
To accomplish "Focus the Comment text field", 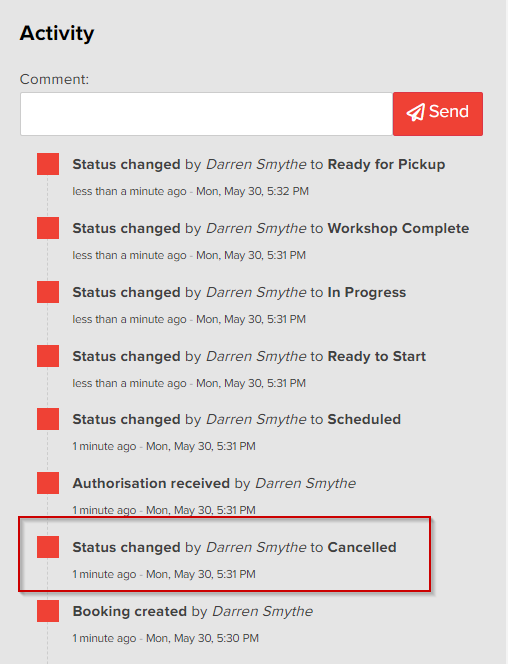I will click(x=207, y=114).
